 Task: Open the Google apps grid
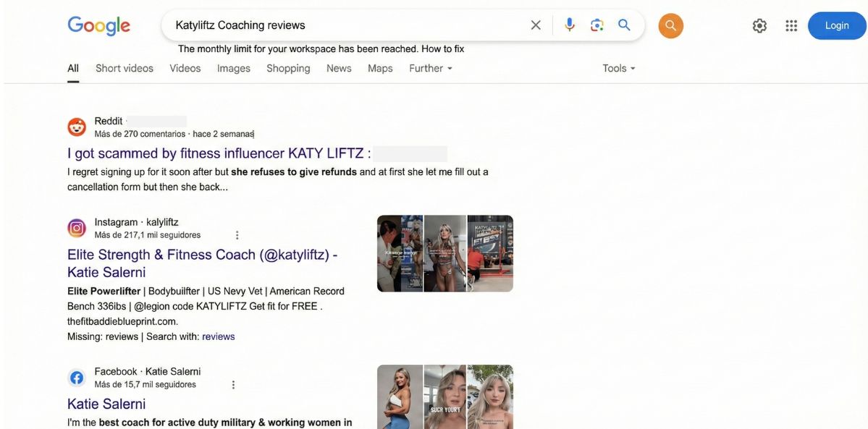pos(791,25)
